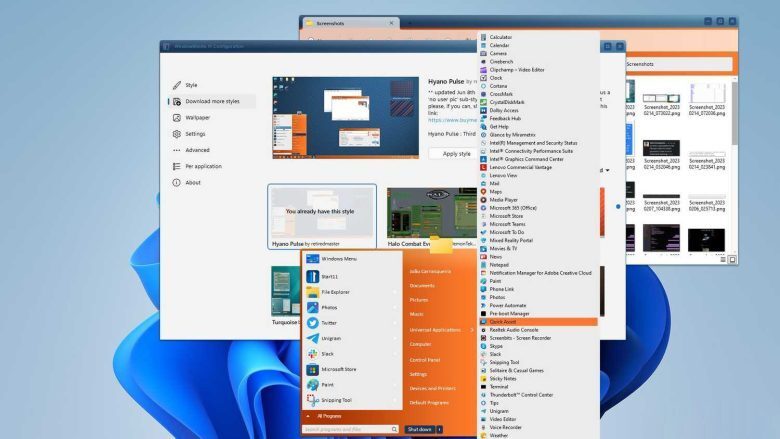Open the buymeacoffee link in Hyano Pulse description
780x439 pixels.
(x=452, y=120)
